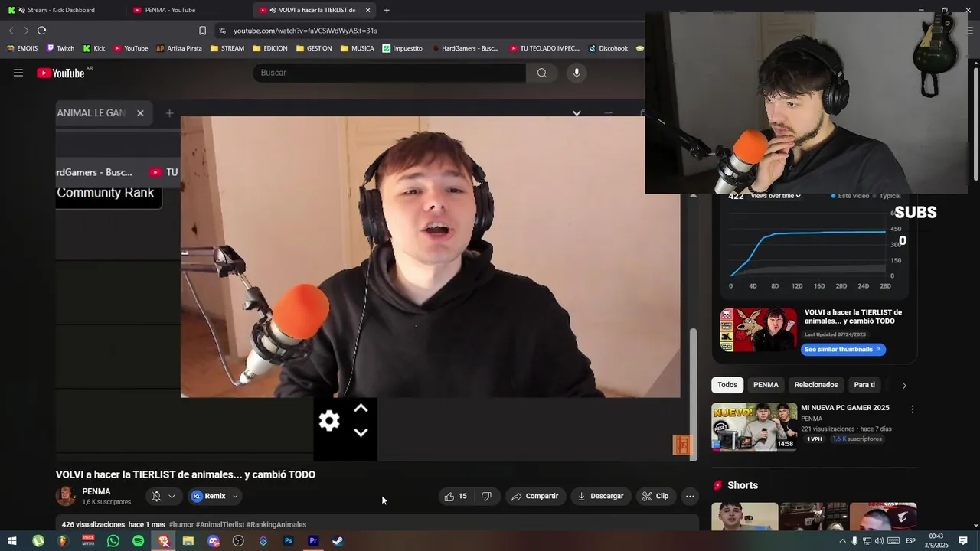
Task: Open the YouTube hamburger guide menu
Action: [18, 73]
